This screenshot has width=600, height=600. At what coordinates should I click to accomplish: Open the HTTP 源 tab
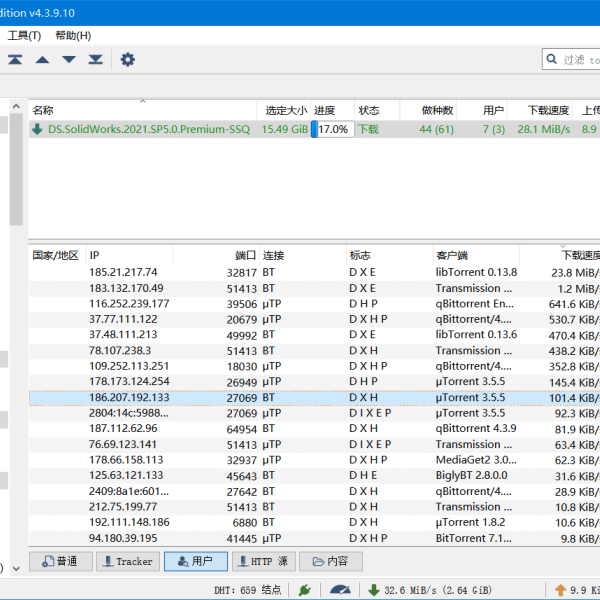tap(264, 561)
